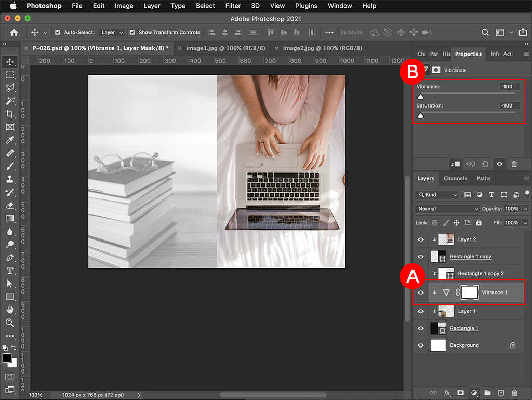The width and height of the screenshot is (532, 400).
Task: Click the Share icon in options bar
Action: pyautogui.click(x=523, y=32)
